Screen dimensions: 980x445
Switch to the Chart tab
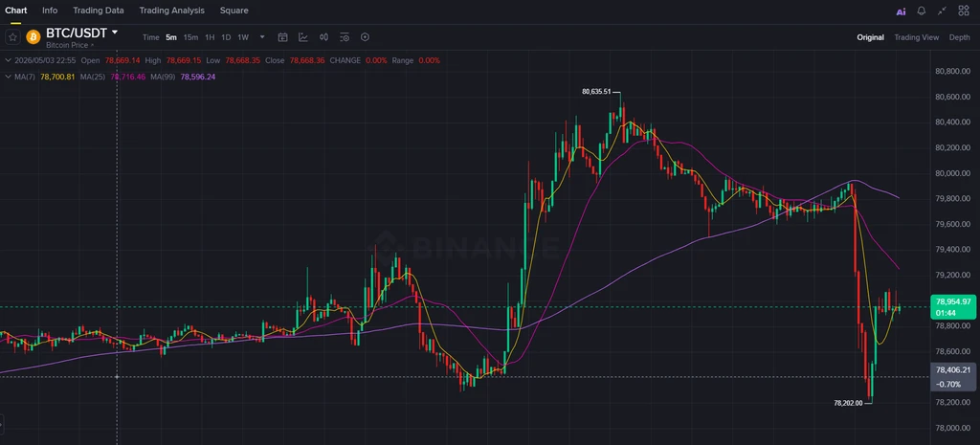(x=15, y=11)
